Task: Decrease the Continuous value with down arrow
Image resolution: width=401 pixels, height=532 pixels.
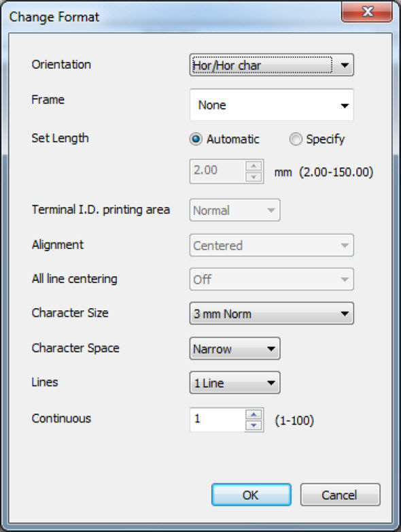Action: [x=254, y=425]
